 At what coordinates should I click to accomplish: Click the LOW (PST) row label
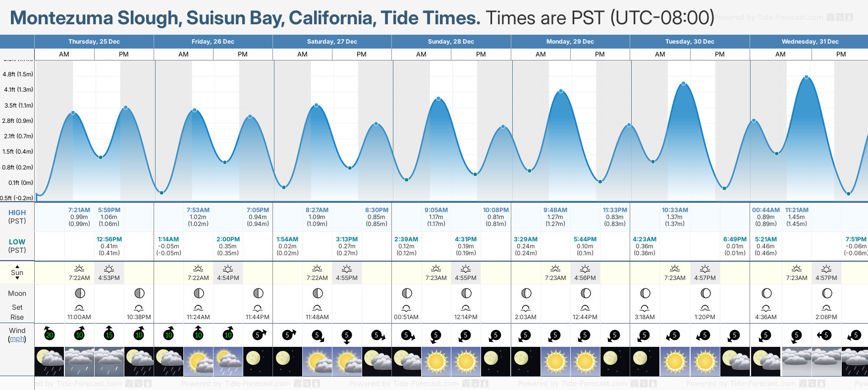click(17, 246)
